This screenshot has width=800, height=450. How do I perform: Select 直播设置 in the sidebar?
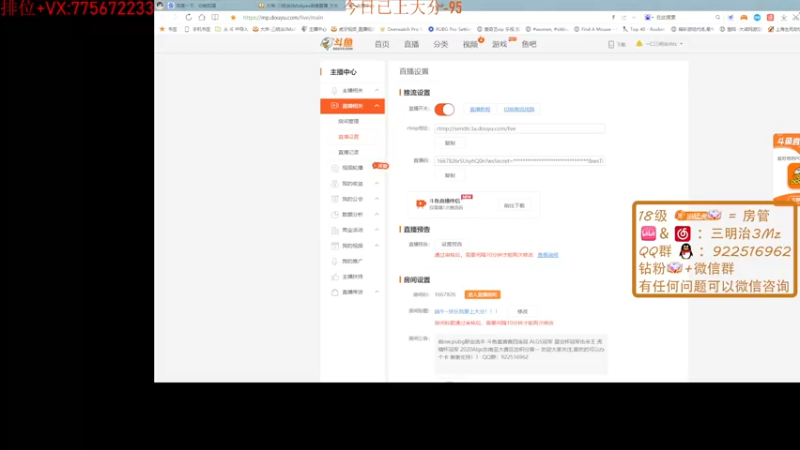pyautogui.click(x=348, y=137)
